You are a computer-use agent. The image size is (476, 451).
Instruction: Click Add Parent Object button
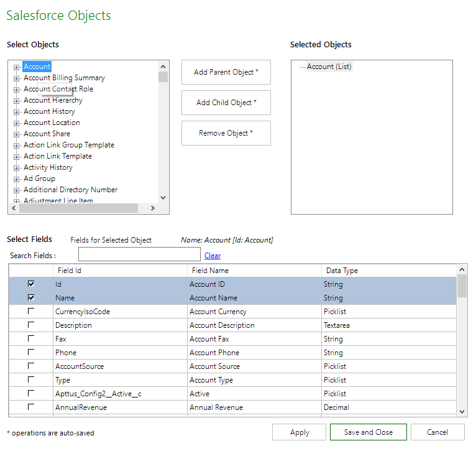[226, 72]
